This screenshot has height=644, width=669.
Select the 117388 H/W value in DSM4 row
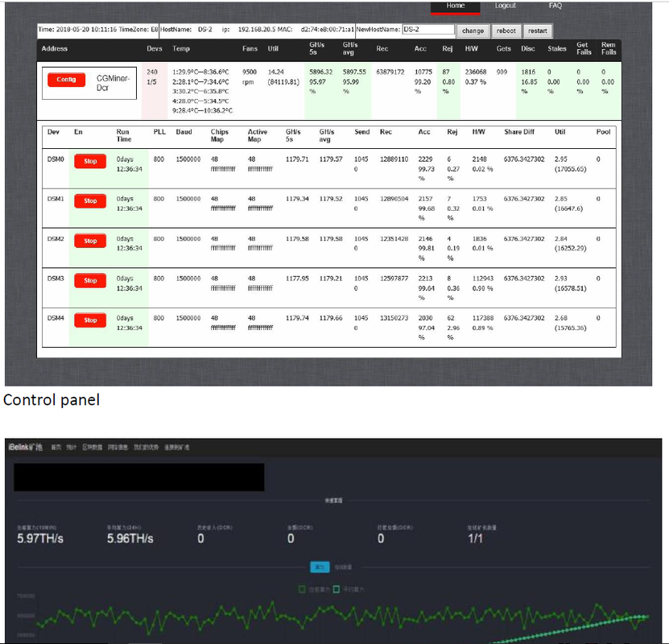click(482, 318)
